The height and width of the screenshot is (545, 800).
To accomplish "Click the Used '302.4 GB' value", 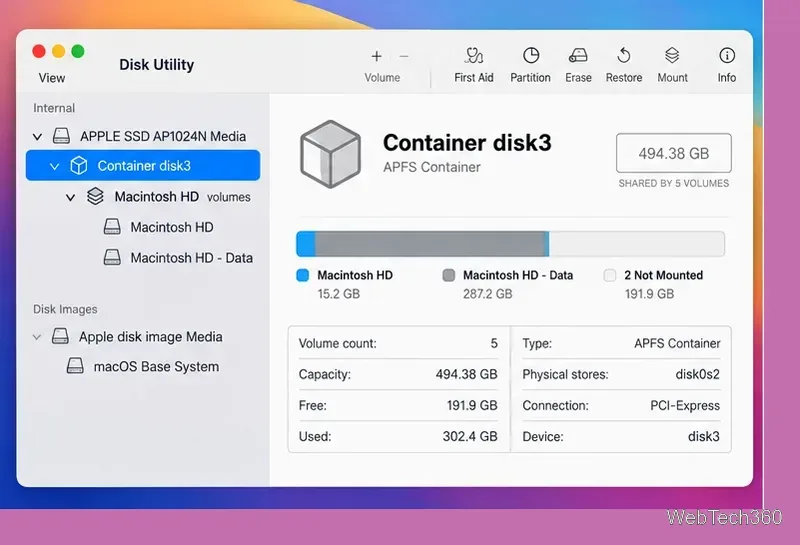I will pyautogui.click(x=470, y=436).
